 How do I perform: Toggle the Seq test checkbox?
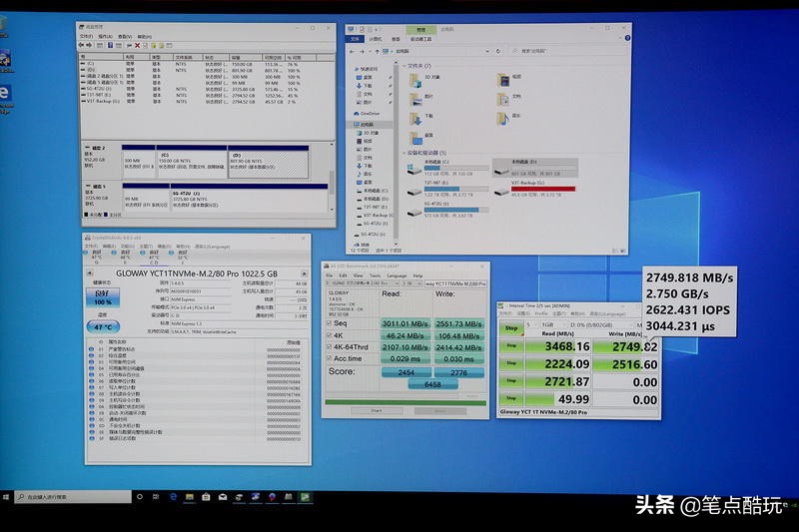[x=330, y=323]
